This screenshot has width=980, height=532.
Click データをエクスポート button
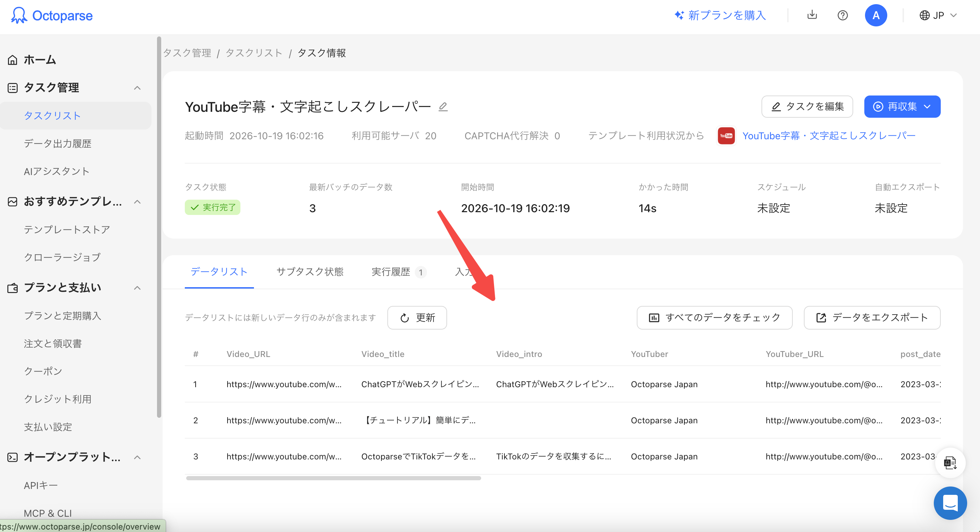pos(872,317)
